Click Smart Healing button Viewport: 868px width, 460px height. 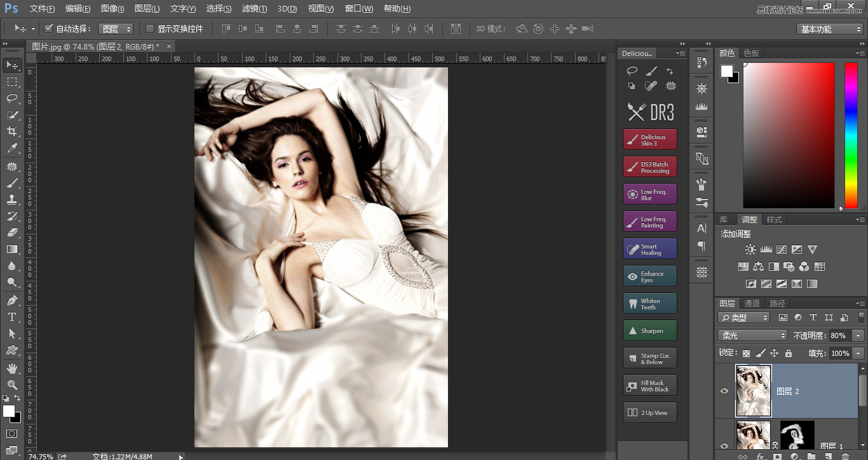coord(650,249)
